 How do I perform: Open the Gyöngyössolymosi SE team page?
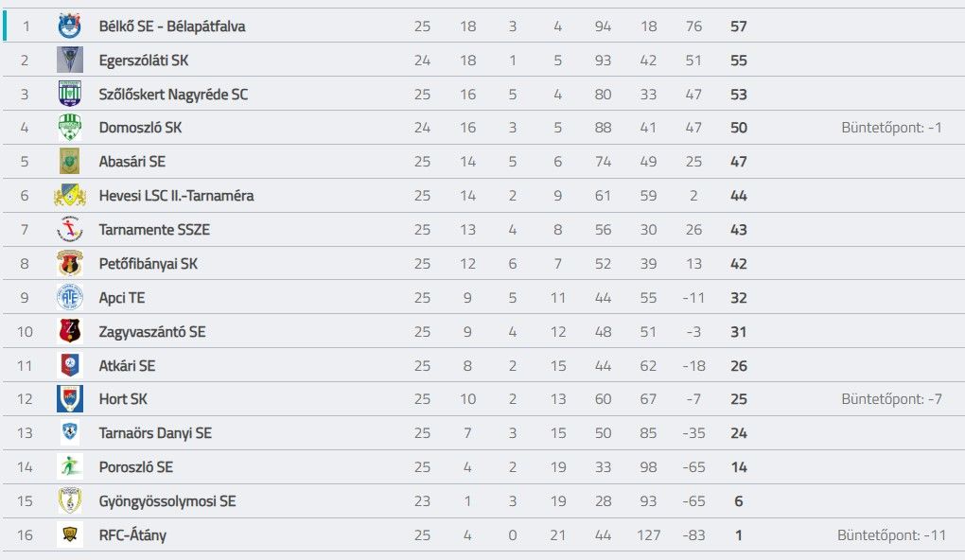(x=167, y=501)
